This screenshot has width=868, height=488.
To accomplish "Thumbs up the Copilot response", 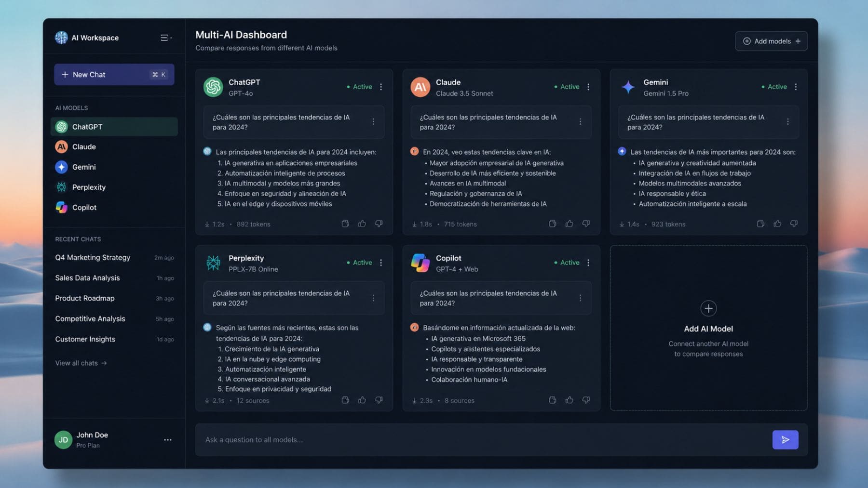I will tap(570, 400).
